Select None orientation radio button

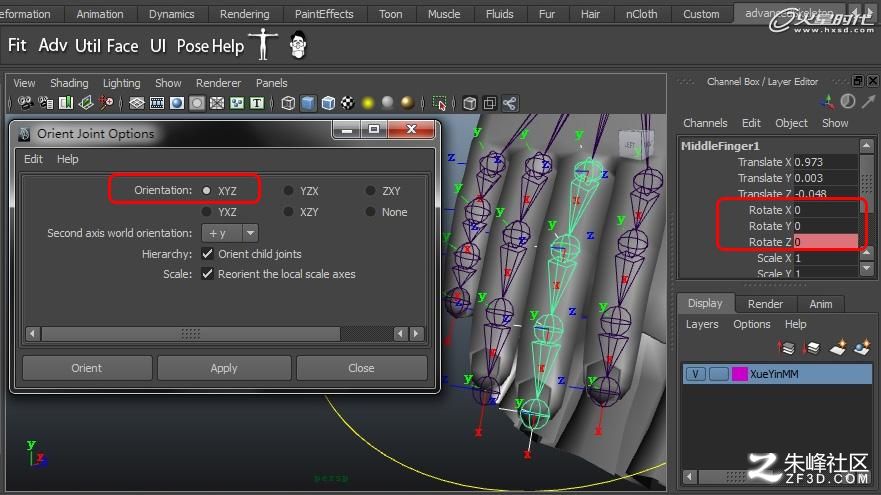pyautogui.click(x=370, y=212)
